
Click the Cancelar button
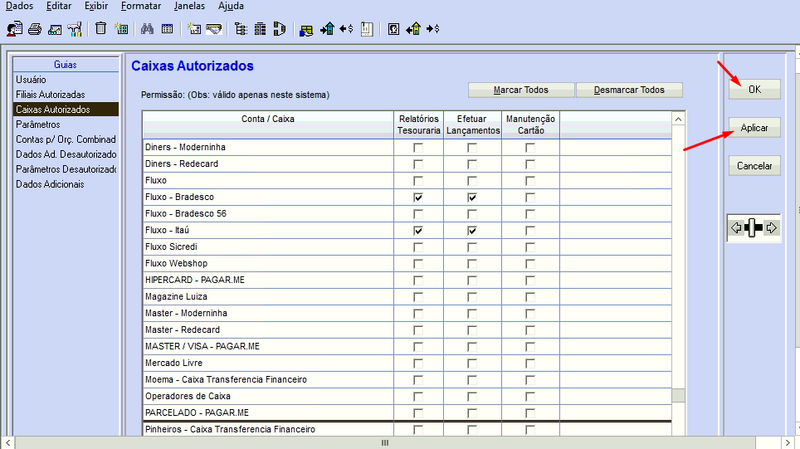tap(754, 166)
